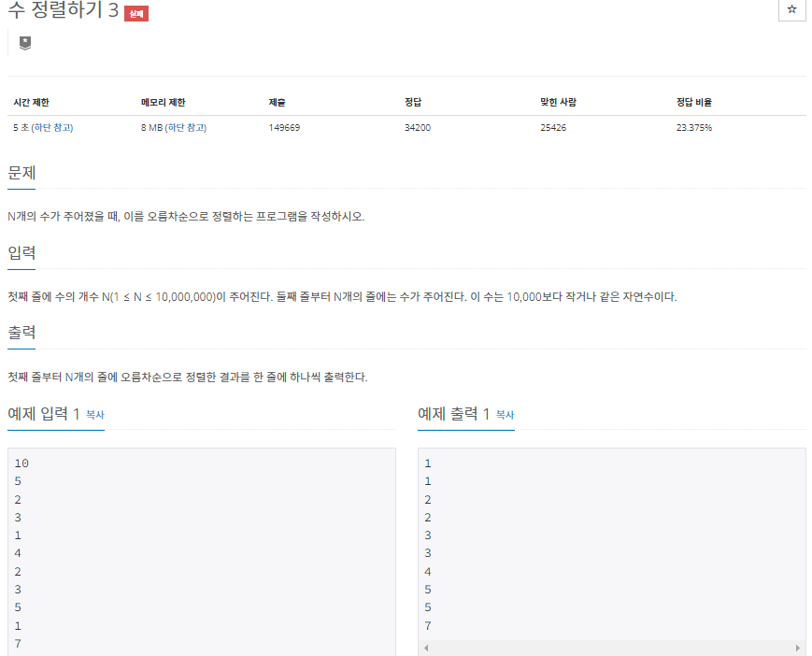Image resolution: width=812 pixels, height=656 pixels.
Task: Click the problem description sentence starting N개의 수가
Action: [186, 217]
